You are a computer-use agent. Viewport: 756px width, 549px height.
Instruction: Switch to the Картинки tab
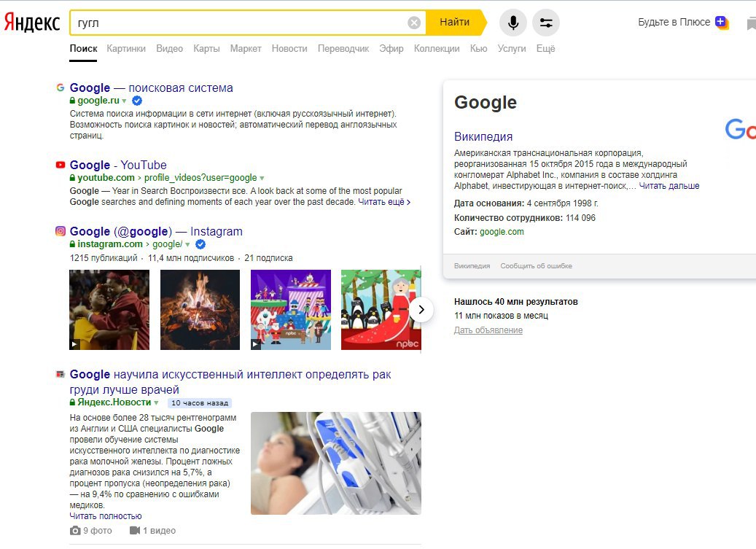[x=126, y=49]
